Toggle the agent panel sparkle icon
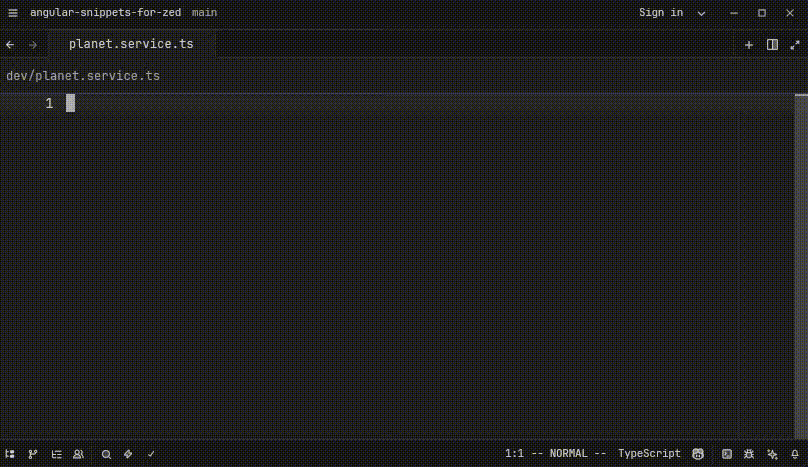Image resolution: width=808 pixels, height=467 pixels. pos(772,454)
